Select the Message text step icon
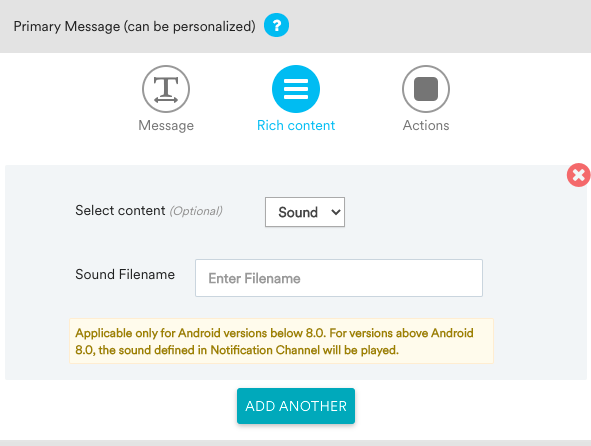This screenshot has width=591, height=446. point(166,89)
